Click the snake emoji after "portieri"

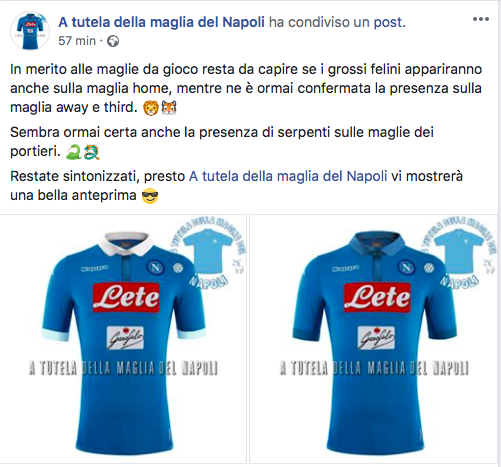tap(74, 152)
